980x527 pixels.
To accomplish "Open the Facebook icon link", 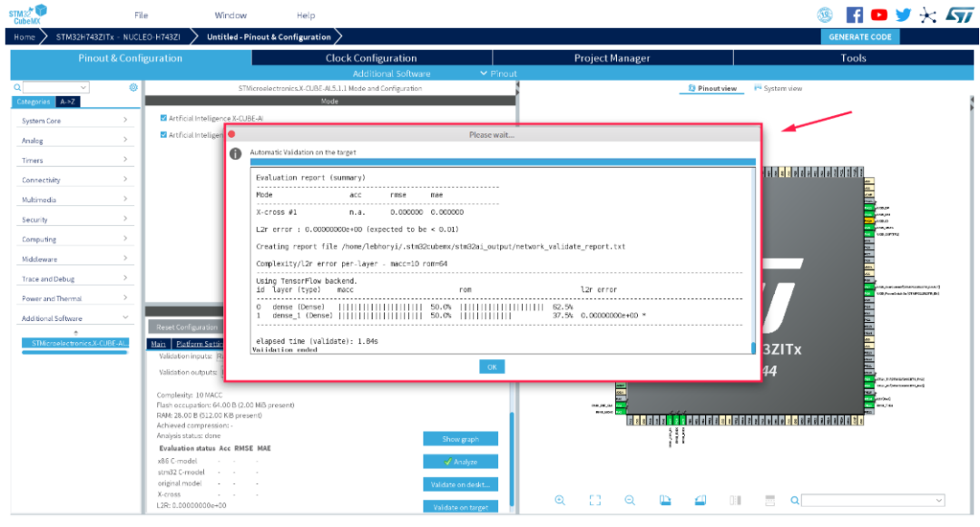I will [x=855, y=15].
